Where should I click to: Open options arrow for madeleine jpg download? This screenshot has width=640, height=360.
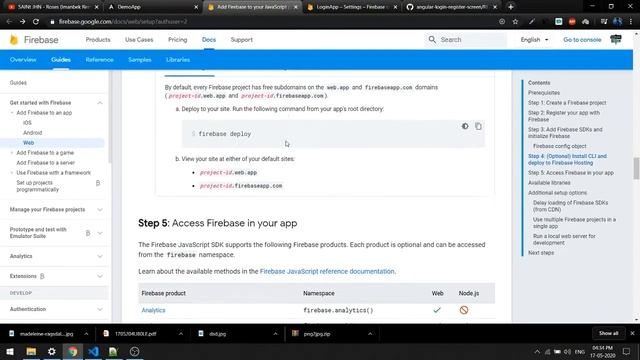(86, 334)
